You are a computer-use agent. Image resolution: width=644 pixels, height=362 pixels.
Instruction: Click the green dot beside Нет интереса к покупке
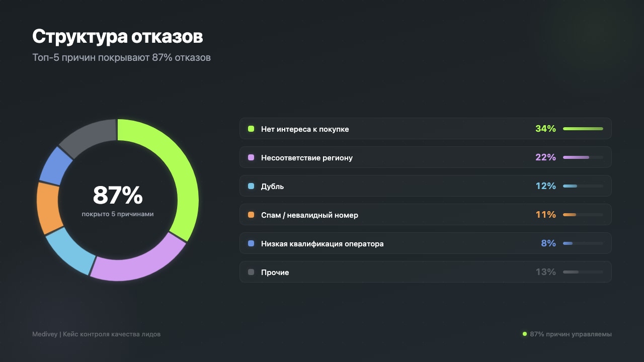pos(250,129)
